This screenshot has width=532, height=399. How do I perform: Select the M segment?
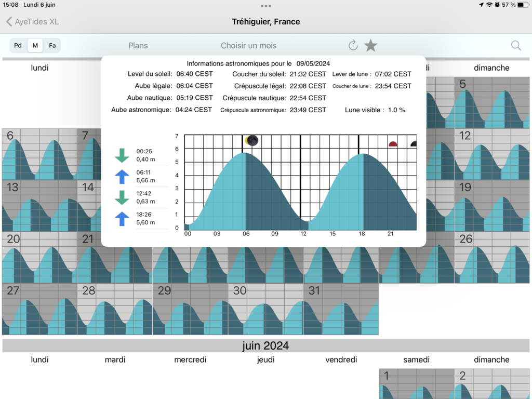click(x=35, y=46)
